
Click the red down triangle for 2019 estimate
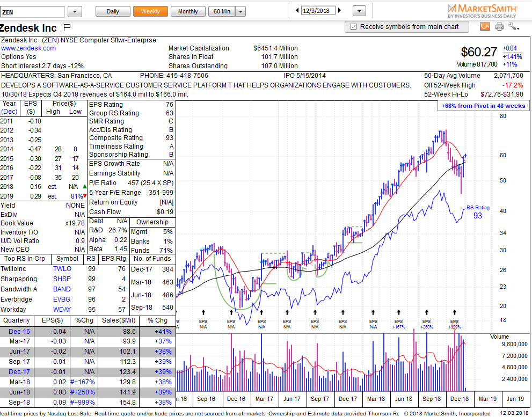(84, 196)
